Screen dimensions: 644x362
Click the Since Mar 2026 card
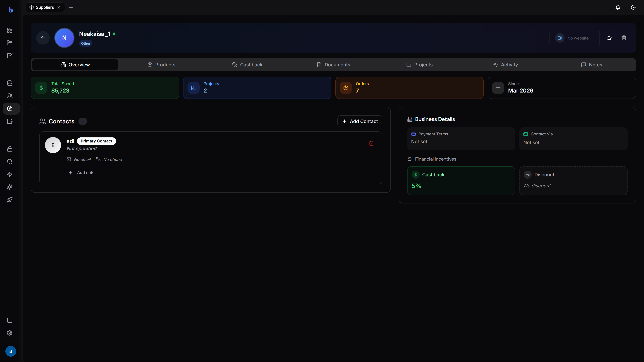(x=562, y=88)
